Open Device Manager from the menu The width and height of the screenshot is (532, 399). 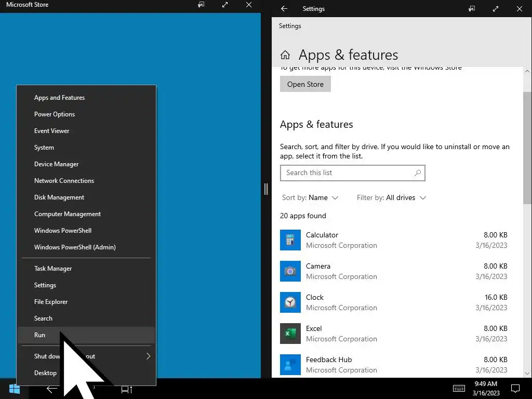point(87,164)
